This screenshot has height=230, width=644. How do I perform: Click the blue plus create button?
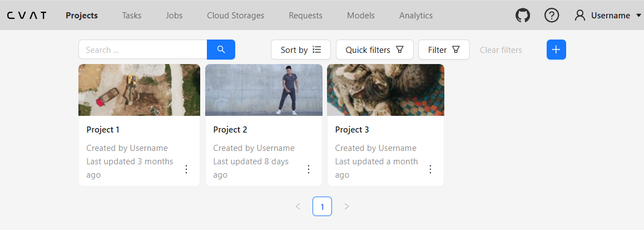pyautogui.click(x=556, y=50)
